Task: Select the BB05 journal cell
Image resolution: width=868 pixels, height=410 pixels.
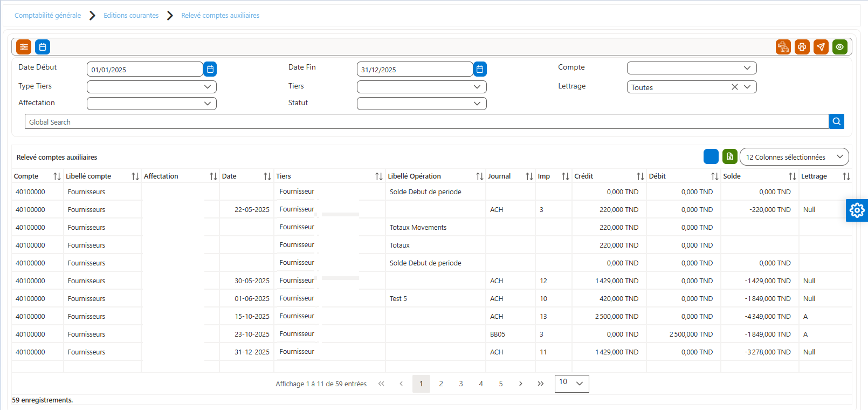Action: [x=511, y=334]
